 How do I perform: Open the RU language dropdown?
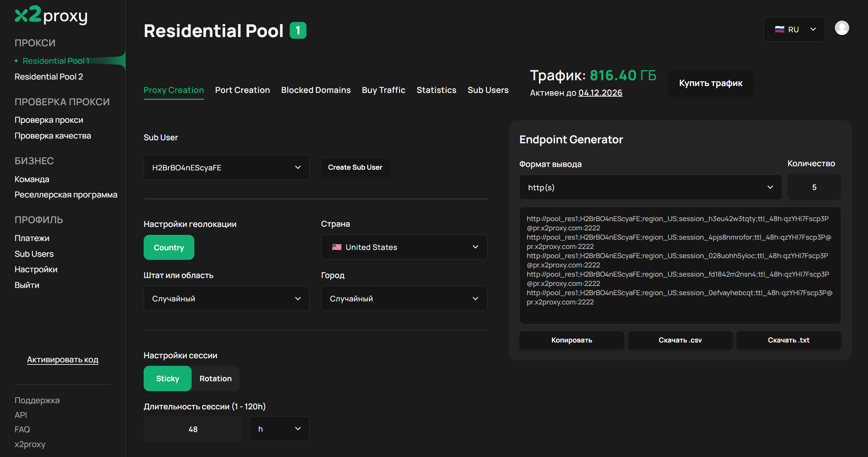[x=794, y=29]
